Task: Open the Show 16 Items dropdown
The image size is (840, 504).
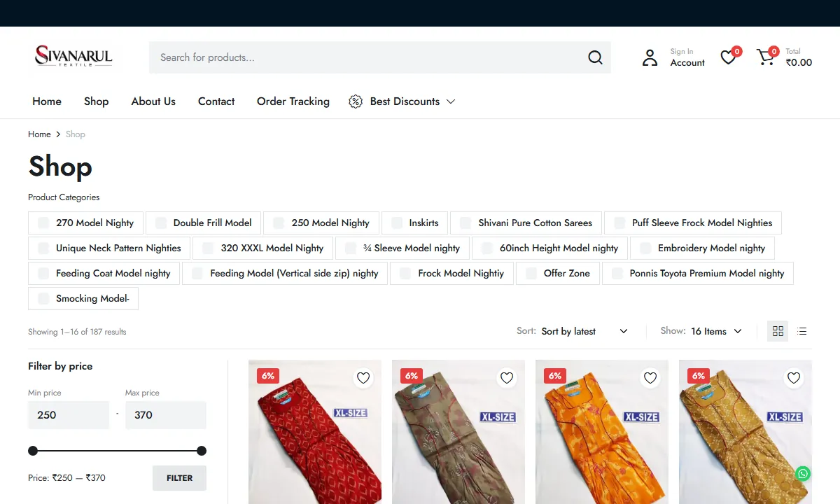Action: (716, 331)
